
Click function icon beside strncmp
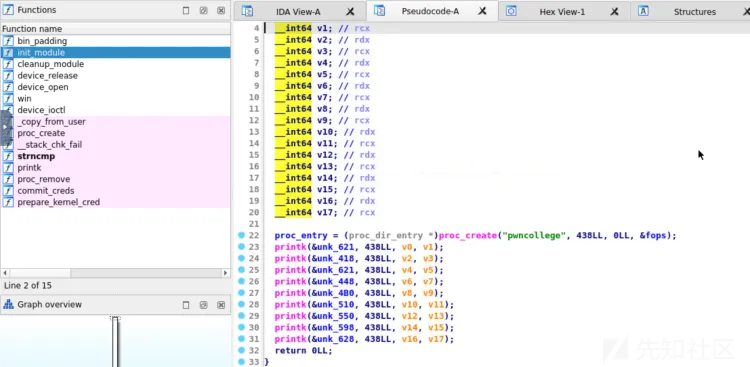[x=8, y=156]
